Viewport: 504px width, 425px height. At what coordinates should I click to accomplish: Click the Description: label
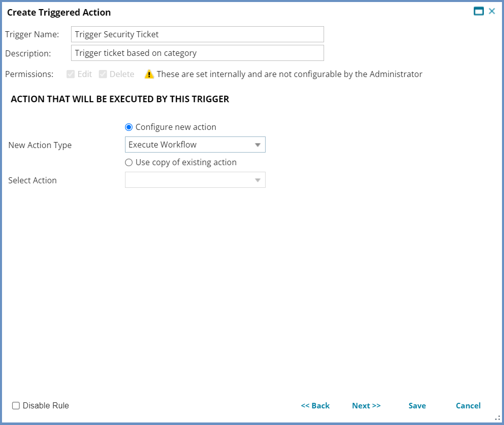[28, 53]
